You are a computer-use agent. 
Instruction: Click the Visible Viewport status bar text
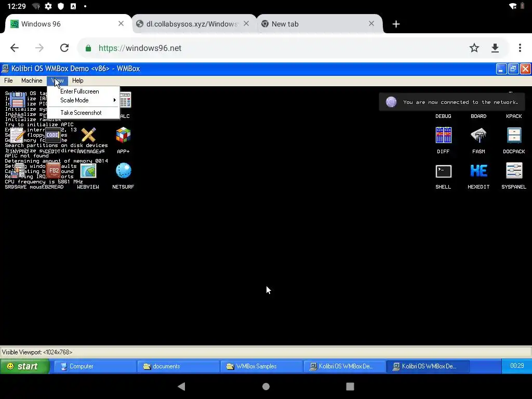(37, 352)
